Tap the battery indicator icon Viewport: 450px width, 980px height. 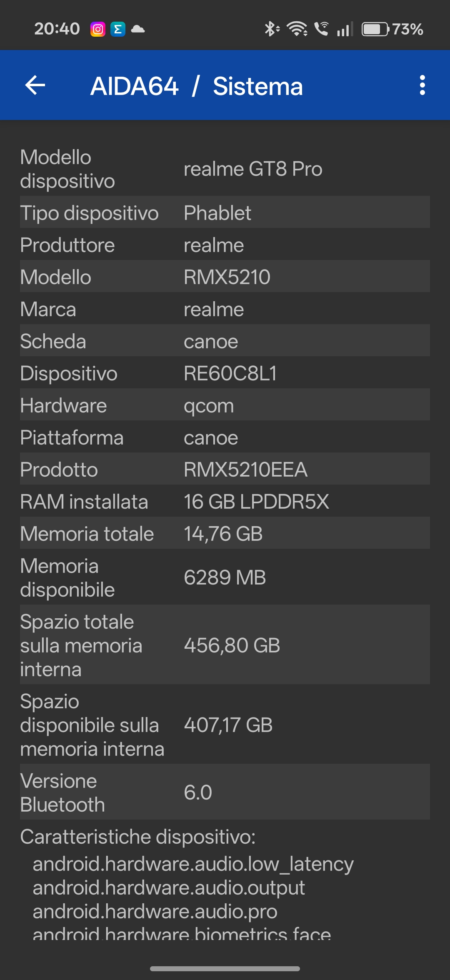[x=375, y=29]
